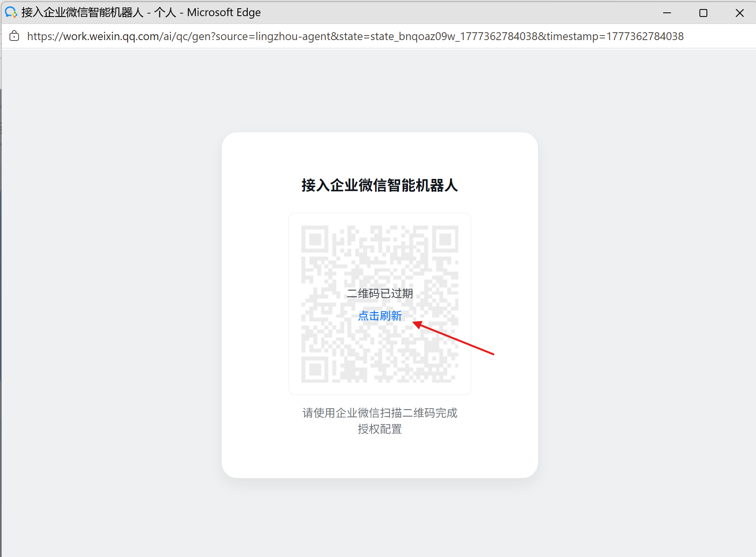This screenshot has width=756, height=557.
Task: Click the WeCom favicon in the title bar
Action: pos(11,12)
